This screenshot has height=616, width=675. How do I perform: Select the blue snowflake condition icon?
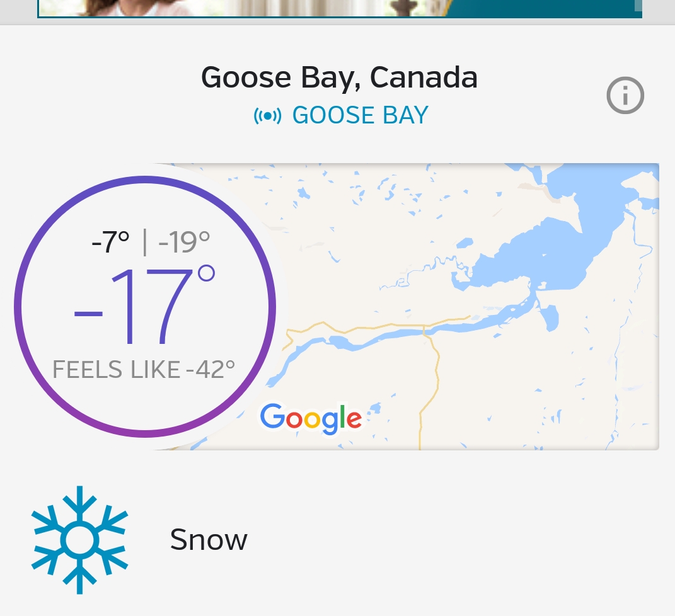pyautogui.click(x=79, y=540)
